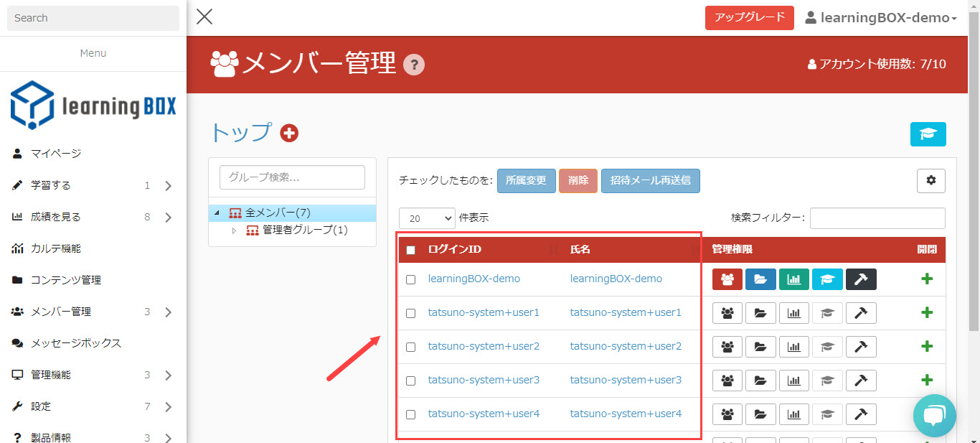Click the 検索フィルター input field

877,218
